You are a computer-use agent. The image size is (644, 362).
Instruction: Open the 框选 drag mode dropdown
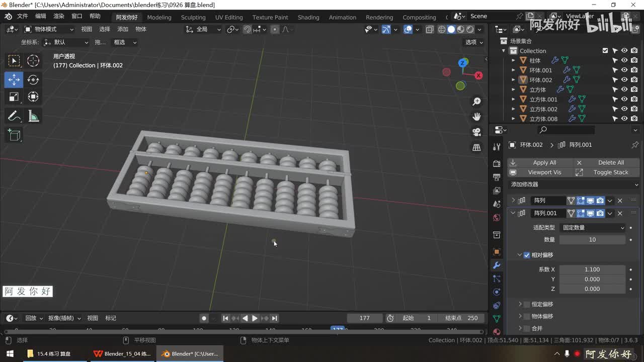125,42
